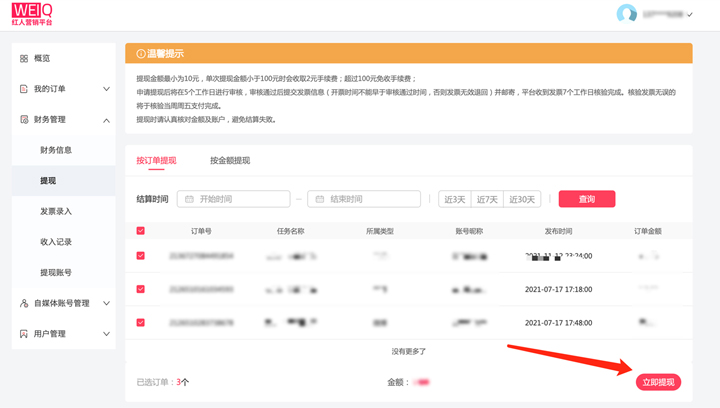
Task: Click the 概览 overview grid icon
Action: tap(24, 59)
